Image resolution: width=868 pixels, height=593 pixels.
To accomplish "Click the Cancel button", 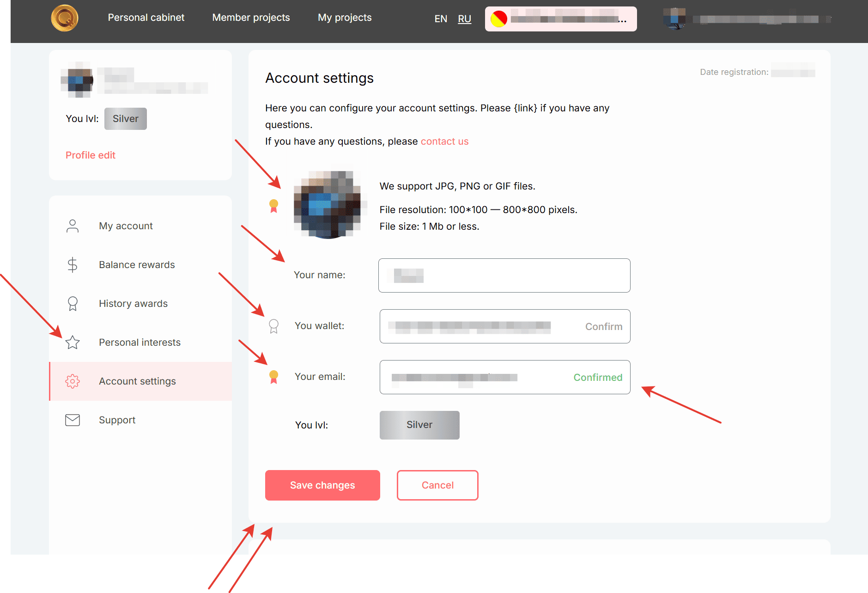I will tap(437, 485).
